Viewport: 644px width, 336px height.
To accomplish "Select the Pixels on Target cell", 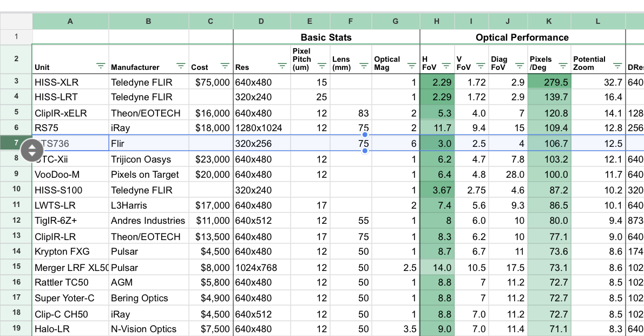I will coord(149,175).
